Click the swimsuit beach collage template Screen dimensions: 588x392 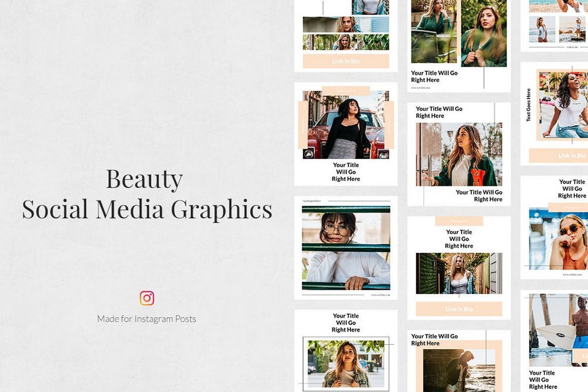[556, 27]
